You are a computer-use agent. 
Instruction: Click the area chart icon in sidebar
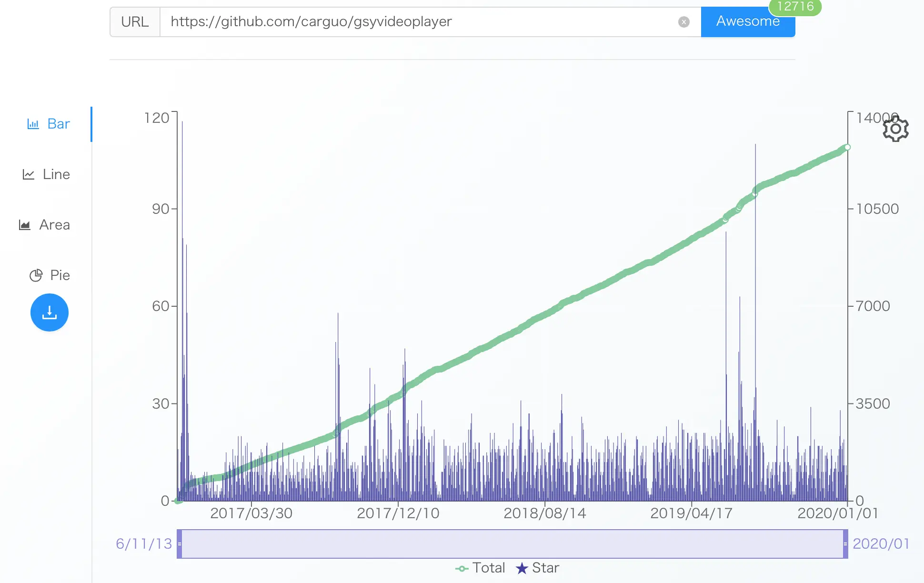coord(25,225)
